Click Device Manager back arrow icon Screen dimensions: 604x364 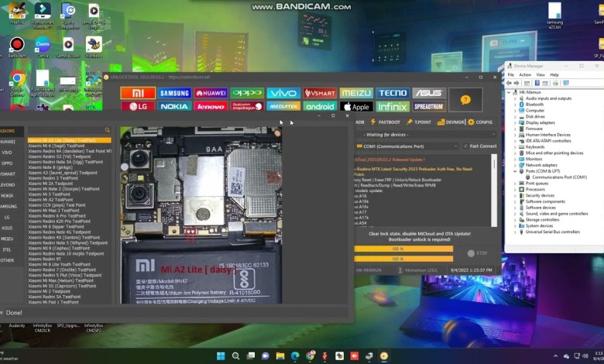pos(509,83)
